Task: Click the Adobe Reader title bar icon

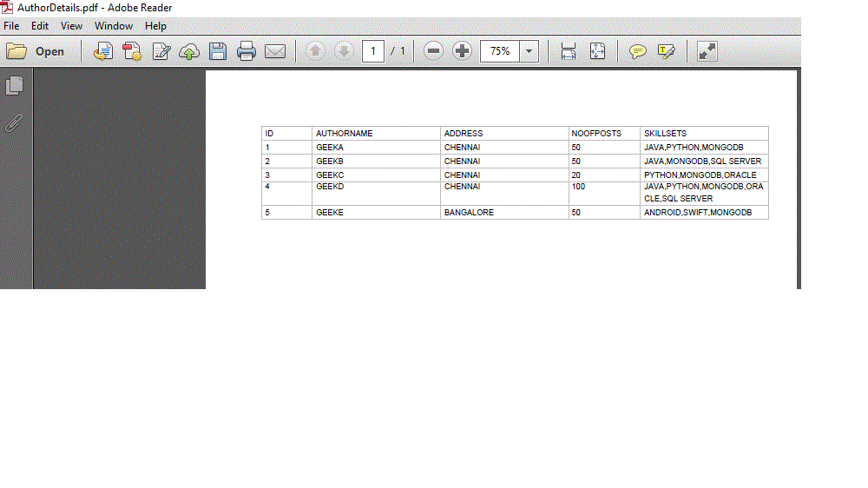Action: click(x=7, y=7)
